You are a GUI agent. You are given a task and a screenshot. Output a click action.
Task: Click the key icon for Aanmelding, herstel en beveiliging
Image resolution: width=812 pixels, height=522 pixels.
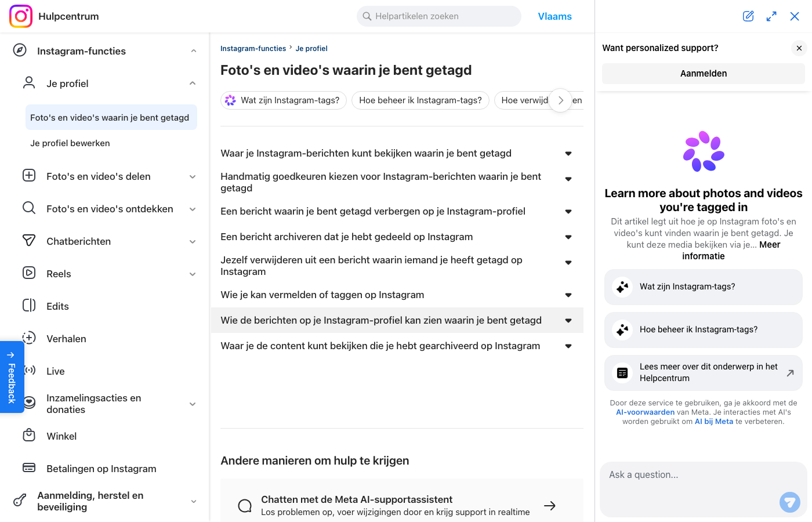pos(20,500)
